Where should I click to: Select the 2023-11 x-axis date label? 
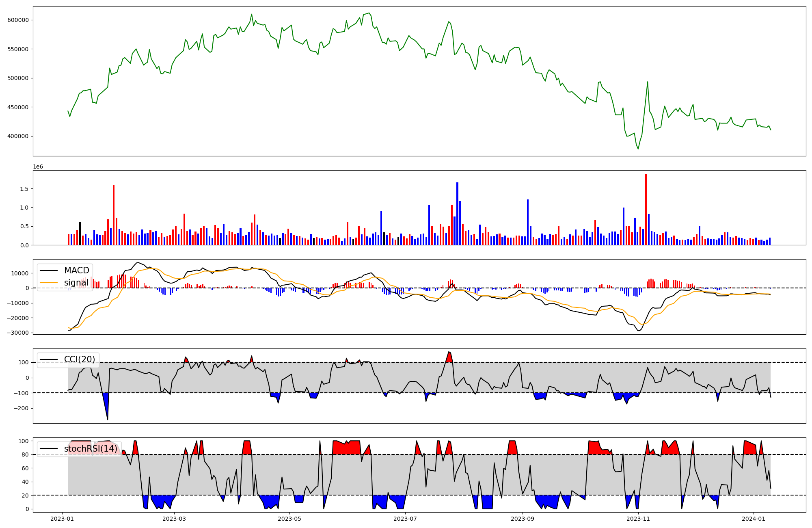point(638,519)
